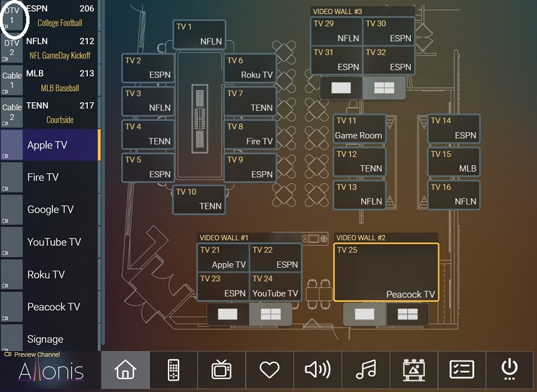Click the Allonis logo

(51, 371)
